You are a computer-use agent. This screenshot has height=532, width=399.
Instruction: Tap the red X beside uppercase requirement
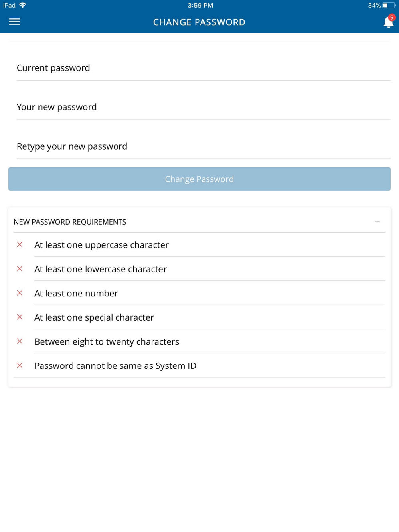20,245
